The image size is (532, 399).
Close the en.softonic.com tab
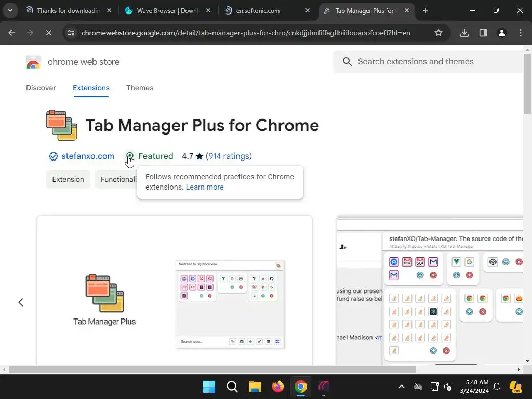(307, 11)
